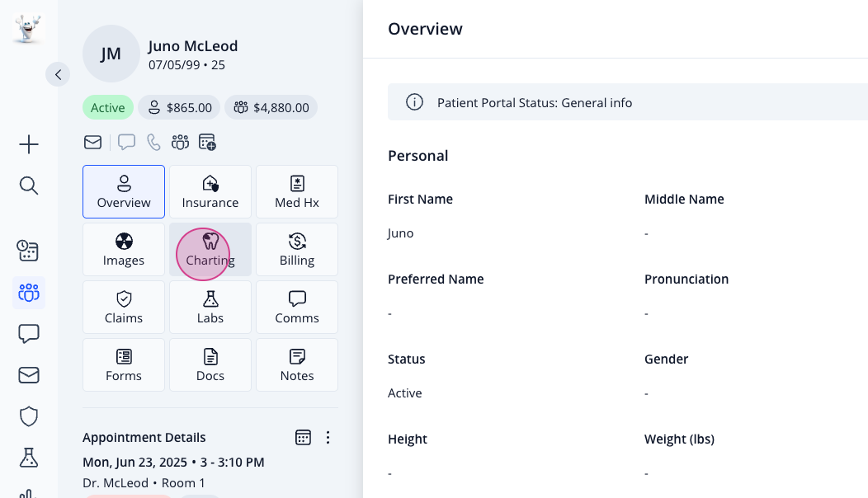Open the chat bubble sidebar icon
868x498 pixels.
[x=29, y=334]
